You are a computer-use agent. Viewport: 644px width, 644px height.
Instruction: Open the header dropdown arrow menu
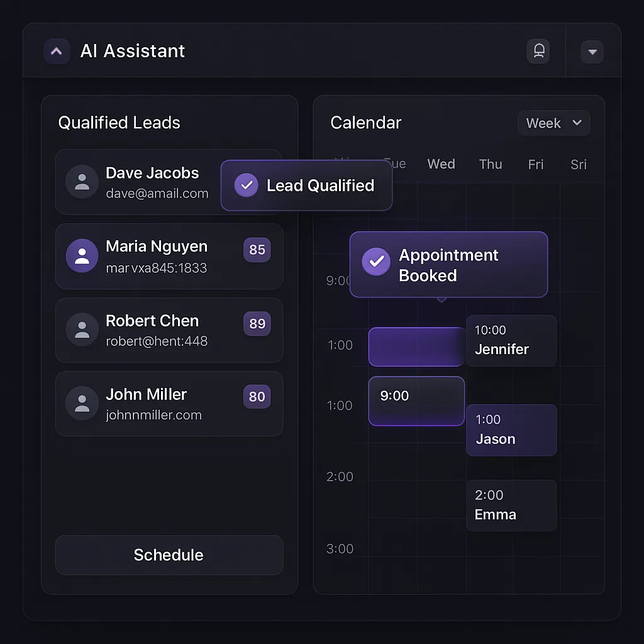pyautogui.click(x=592, y=52)
